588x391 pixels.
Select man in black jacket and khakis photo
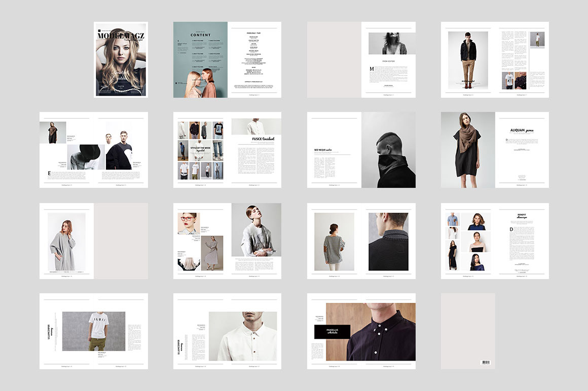click(468, 60)
